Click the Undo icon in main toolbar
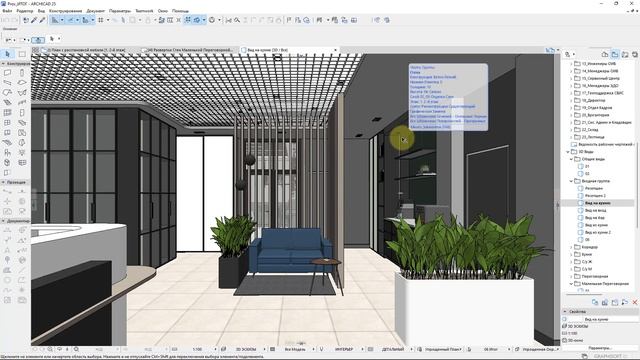This screenshot has width=640, height=360. pyautogui.click(x=6, y=20)
